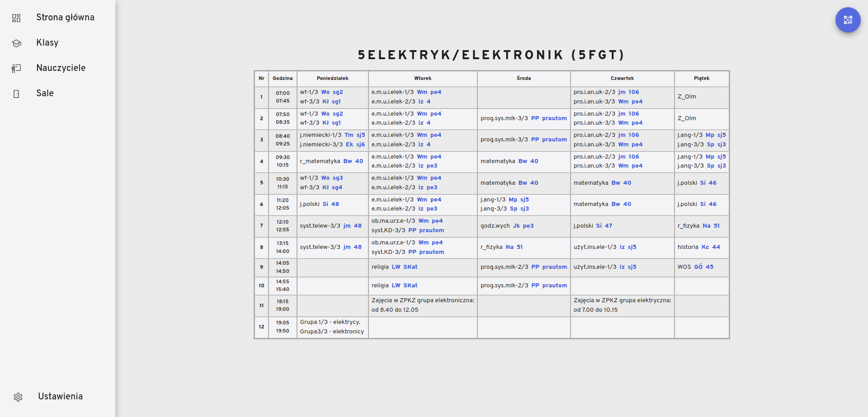Image resolution: width=868 pixels, height=417 pixels.
Task: Open teacher Na link for Friday r_fizyka
Action: [x=707, y=226]
